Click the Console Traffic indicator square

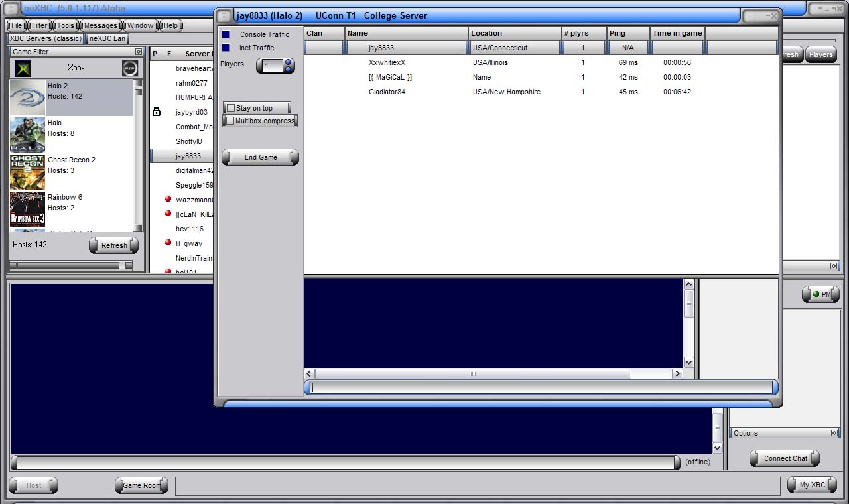point(226,34)
